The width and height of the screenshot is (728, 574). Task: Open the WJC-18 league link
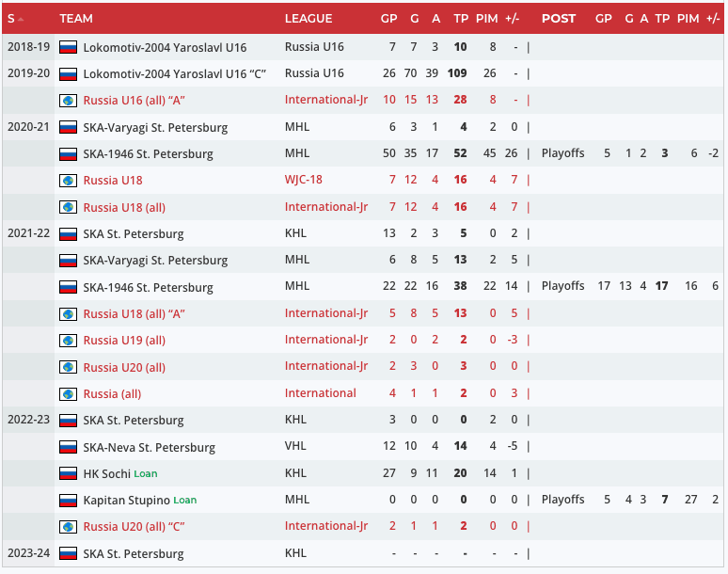pos(305,180)
